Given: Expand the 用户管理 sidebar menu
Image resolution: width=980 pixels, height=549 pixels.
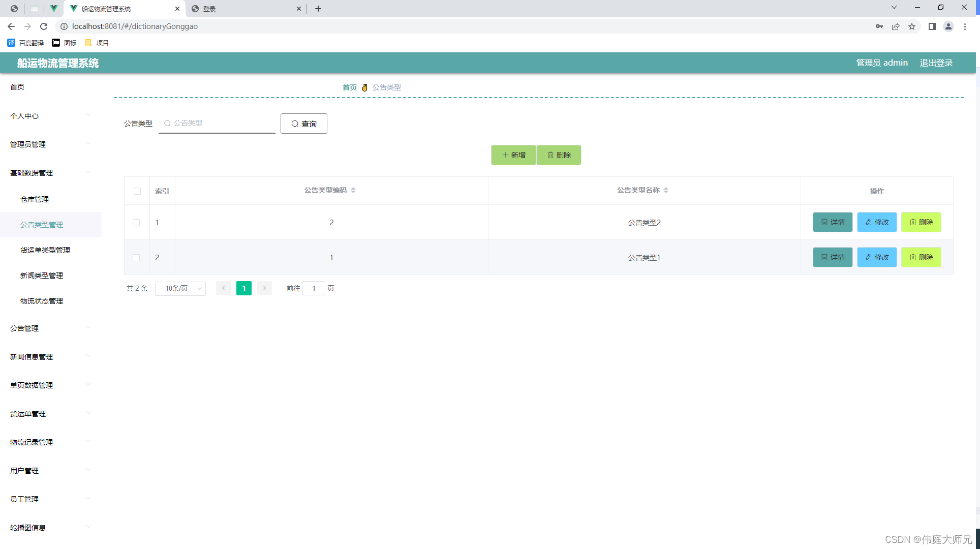Looking at the screenshot, I should coord(51,471).
